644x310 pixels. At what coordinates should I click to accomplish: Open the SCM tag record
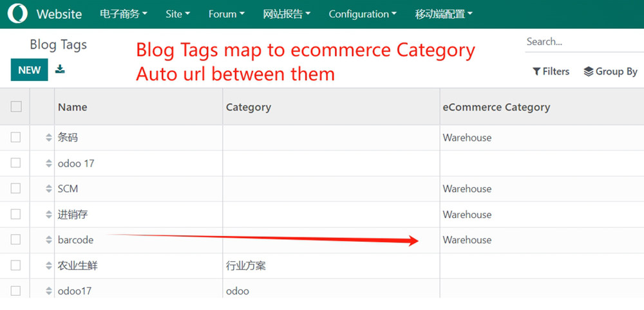(68, 188)
